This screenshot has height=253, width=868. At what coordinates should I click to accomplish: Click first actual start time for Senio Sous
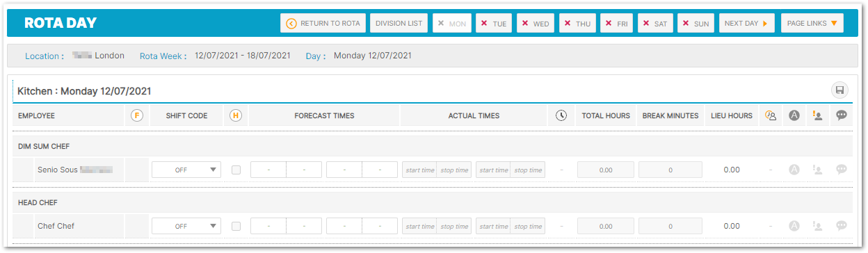tap(419, 170)
